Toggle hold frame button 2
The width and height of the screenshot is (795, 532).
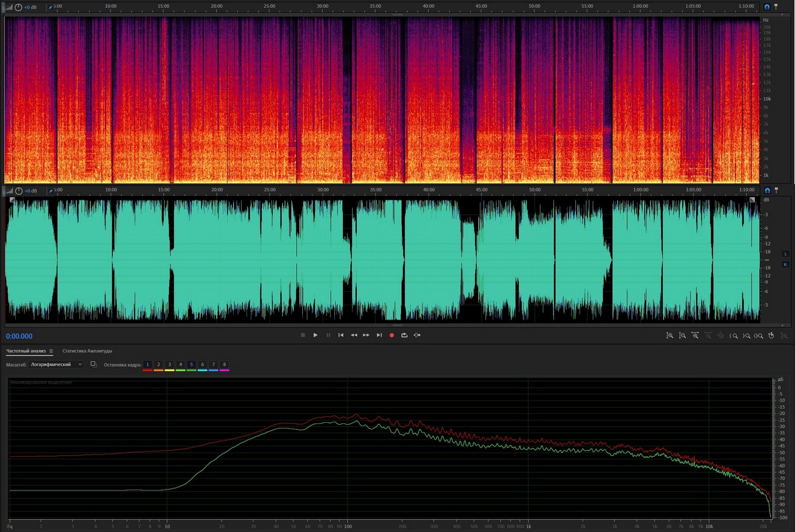[x=158, y=365]
